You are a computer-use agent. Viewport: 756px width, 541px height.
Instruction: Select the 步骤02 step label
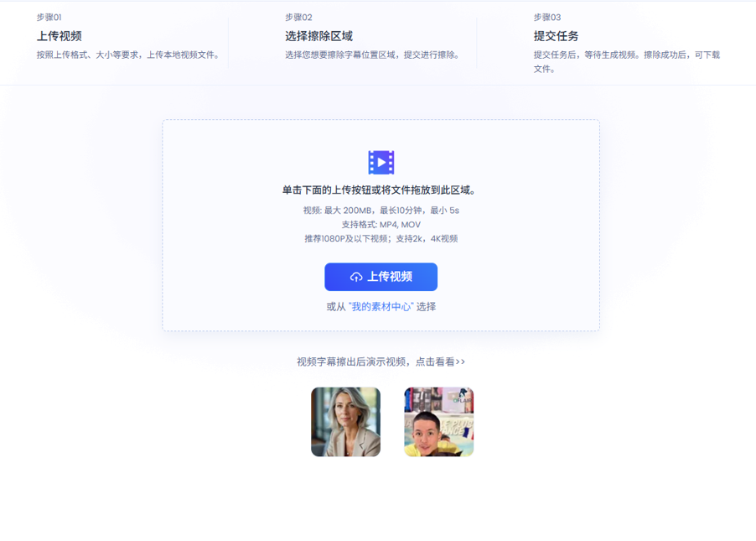pos(298,17)
